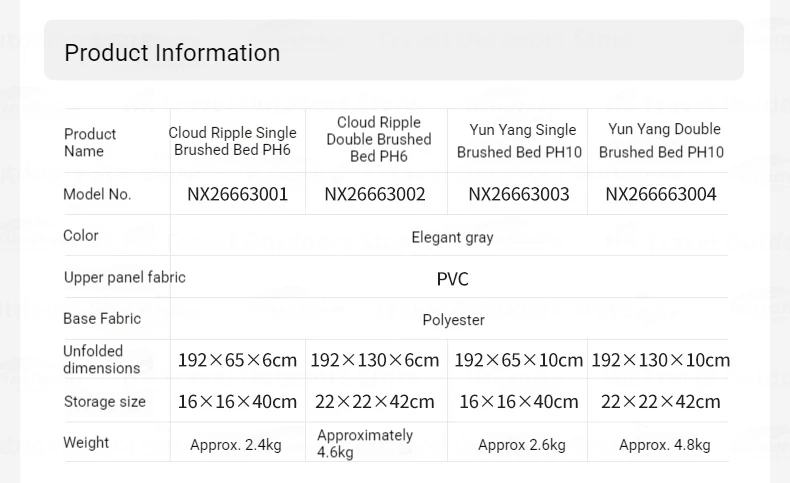790x483 pixels.
Task: Click the 192×65×6cm unfolded dimensions cell
Action: [237, 360]
